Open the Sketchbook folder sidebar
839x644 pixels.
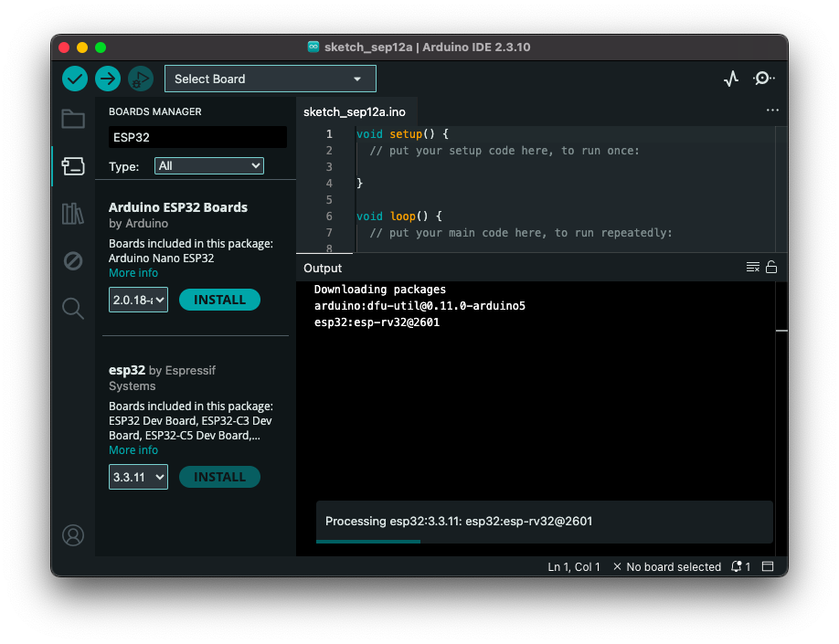[x=73, y=119]
